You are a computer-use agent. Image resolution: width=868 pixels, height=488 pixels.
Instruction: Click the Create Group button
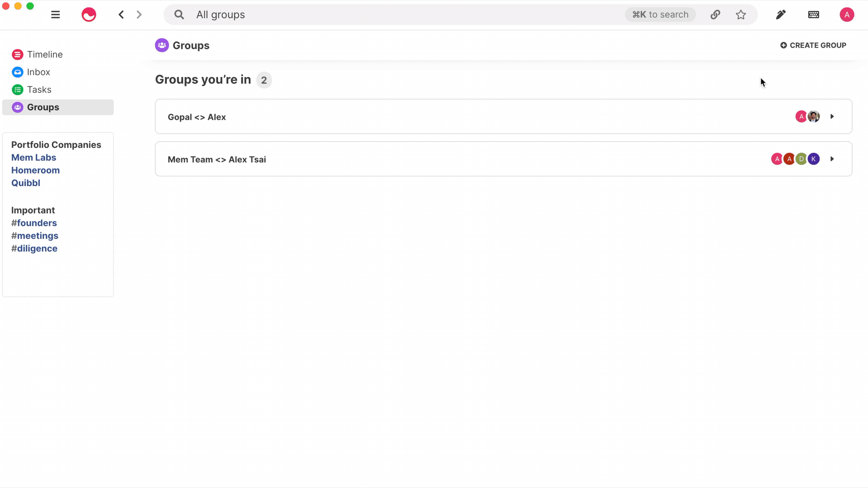click(813, 45)
